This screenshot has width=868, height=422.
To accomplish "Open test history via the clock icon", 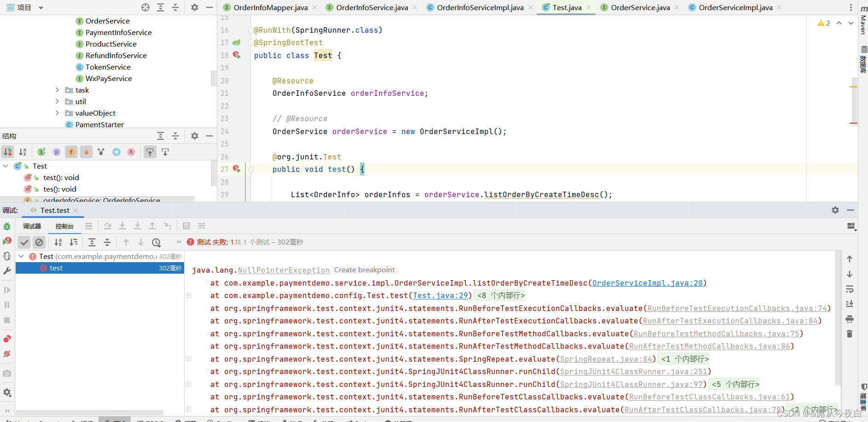I will point(156,242).
